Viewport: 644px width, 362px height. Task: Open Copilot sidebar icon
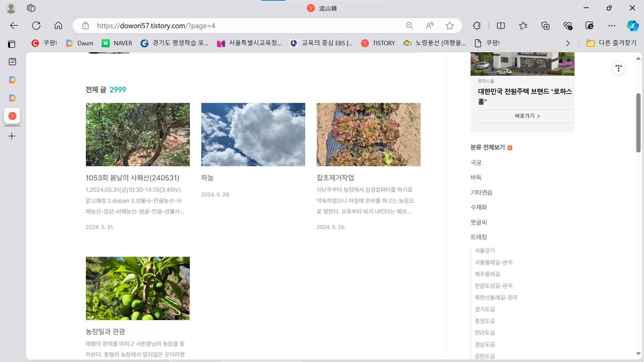[x=633, y=25]
